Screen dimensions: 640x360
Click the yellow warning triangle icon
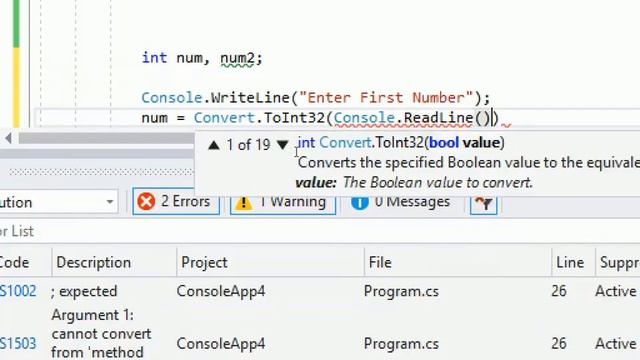coord(244,203)
